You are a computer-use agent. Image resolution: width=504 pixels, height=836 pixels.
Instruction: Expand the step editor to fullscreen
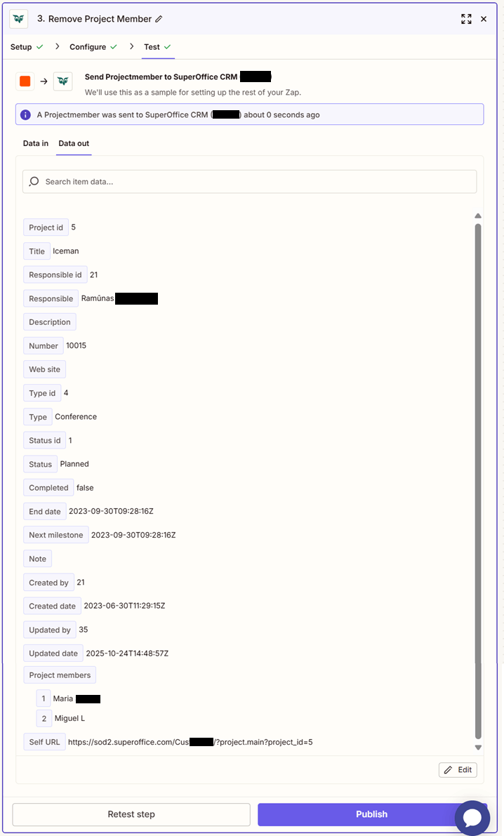tap(466, 19)
